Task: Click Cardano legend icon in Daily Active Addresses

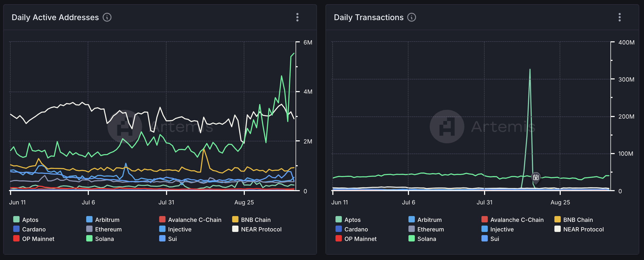Action: pyautogui.click(x=16, y=229)
